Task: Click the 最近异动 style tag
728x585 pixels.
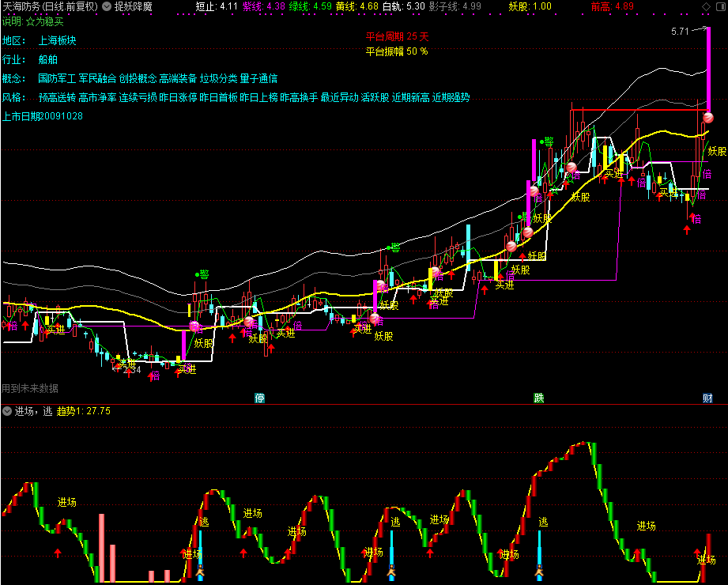Action: (x=340, y=97)
